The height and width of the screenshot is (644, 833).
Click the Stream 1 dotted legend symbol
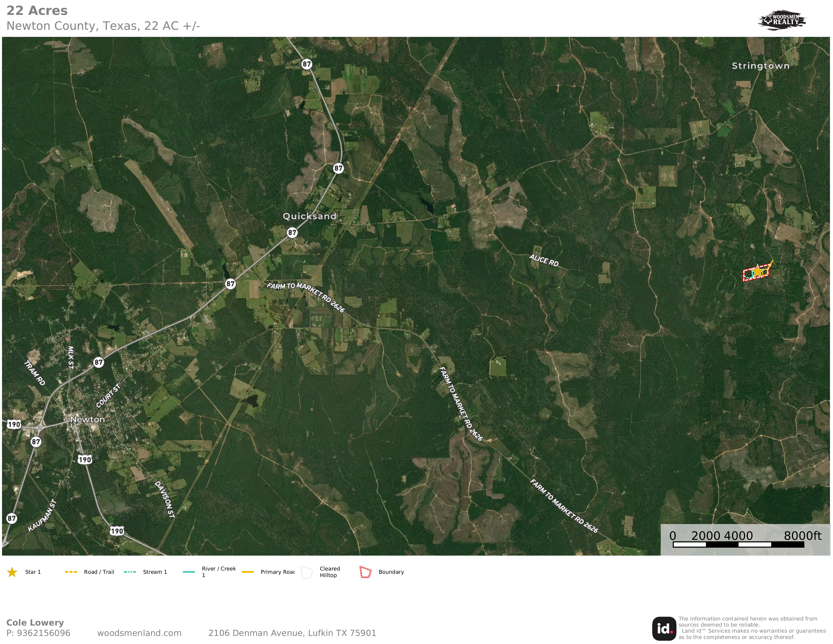(130, 572)
